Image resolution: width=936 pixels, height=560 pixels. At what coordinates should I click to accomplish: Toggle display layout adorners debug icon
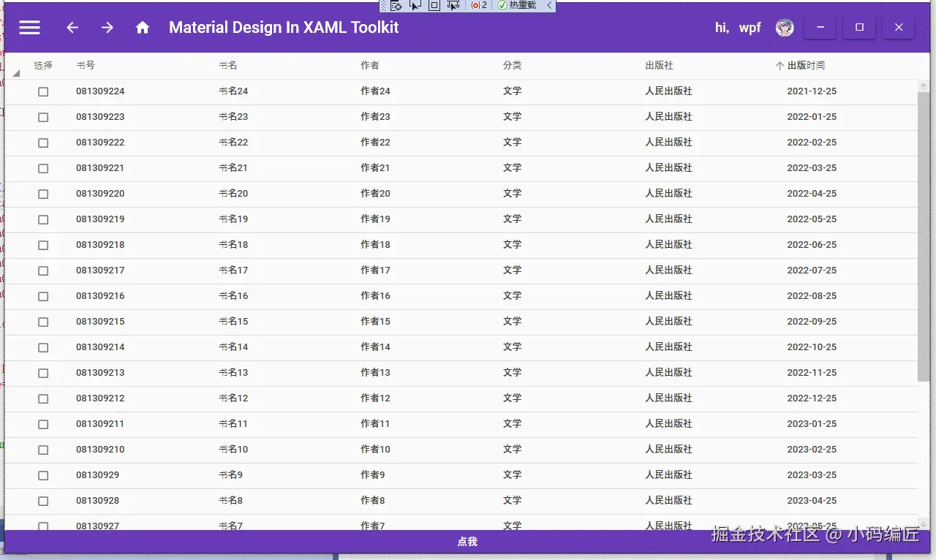click(434, 5)
